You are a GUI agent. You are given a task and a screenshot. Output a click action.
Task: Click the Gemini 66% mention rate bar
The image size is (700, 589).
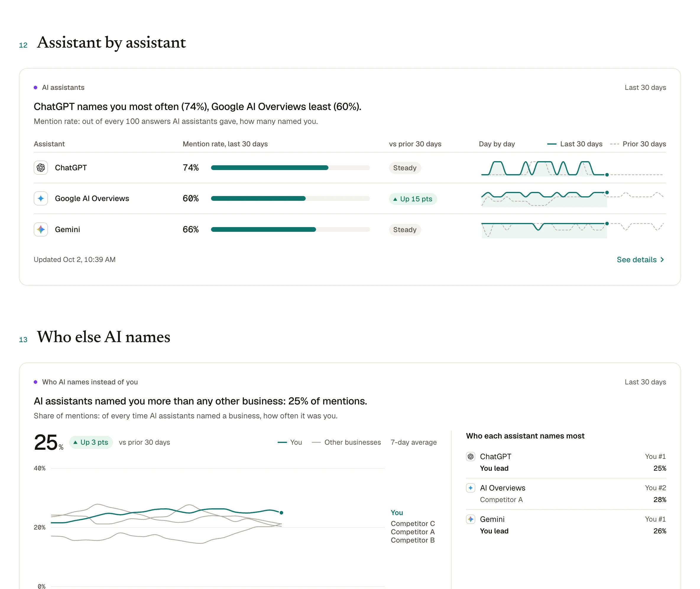click(x=290, y=229)
